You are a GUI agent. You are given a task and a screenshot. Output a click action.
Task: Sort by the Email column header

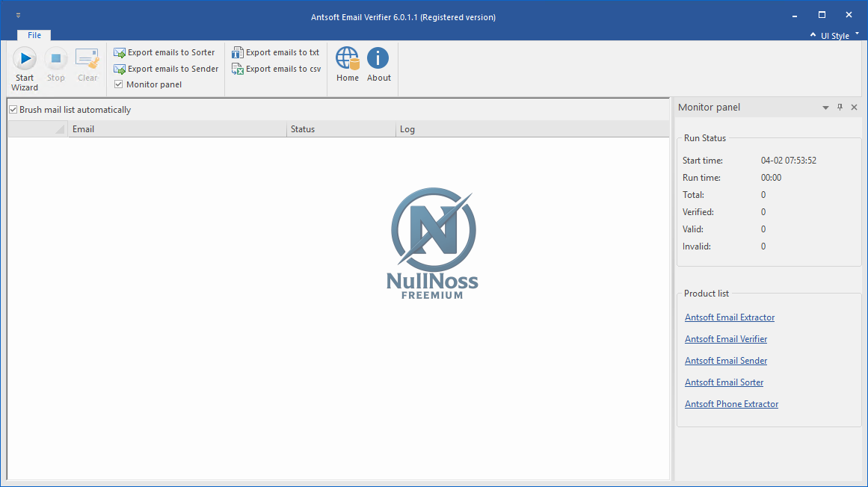coord(178,129)
